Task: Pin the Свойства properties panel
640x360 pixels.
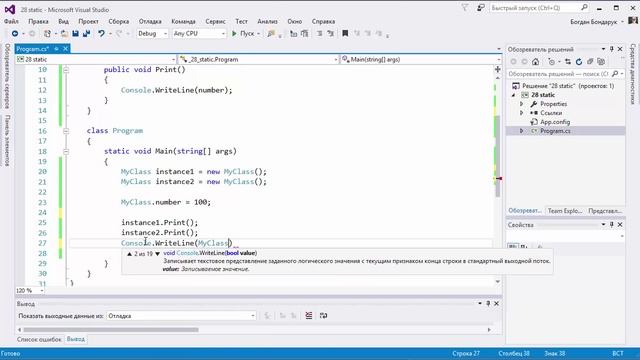Action: tap(611, 224)
